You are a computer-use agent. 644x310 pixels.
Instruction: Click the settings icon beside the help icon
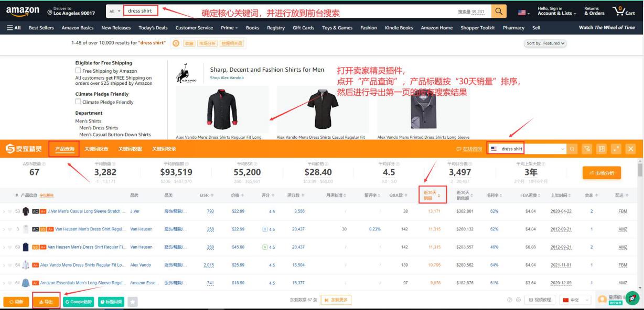click(518, 299)
